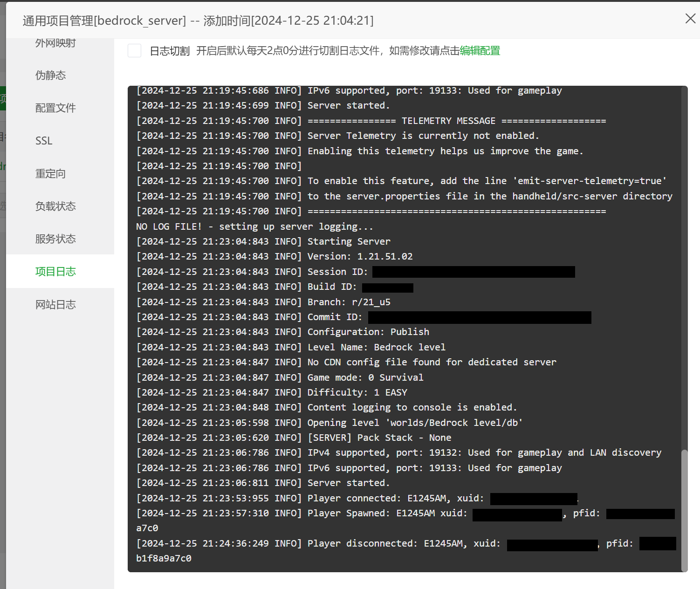
Task: Close the project management dialog
Action: pyautogui.click(x=690, y=19)
